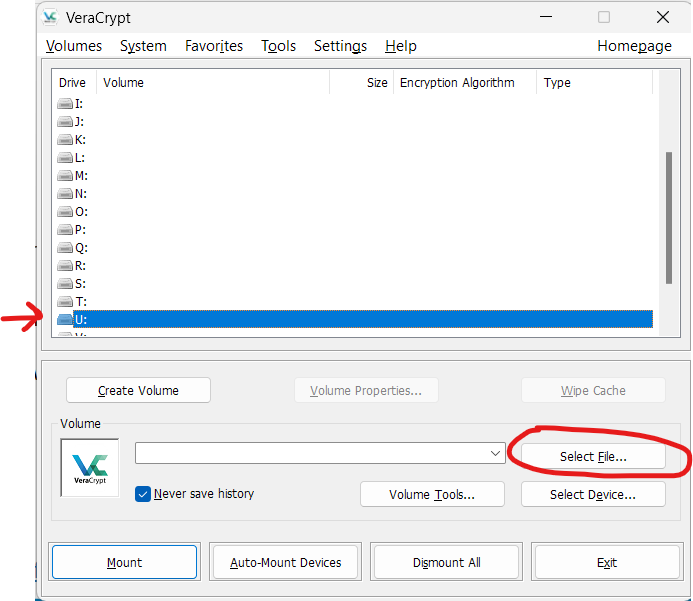The height and width of the screenshot is (601, 693).
Task: Click the Size column header
Action: pyautogui.click(x=362, y=83)
